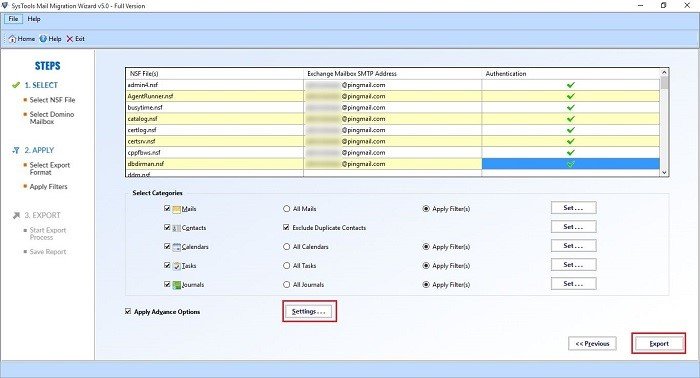Click the Journals category icon
The width and height of the screenshot is (700, 378).
177,285
